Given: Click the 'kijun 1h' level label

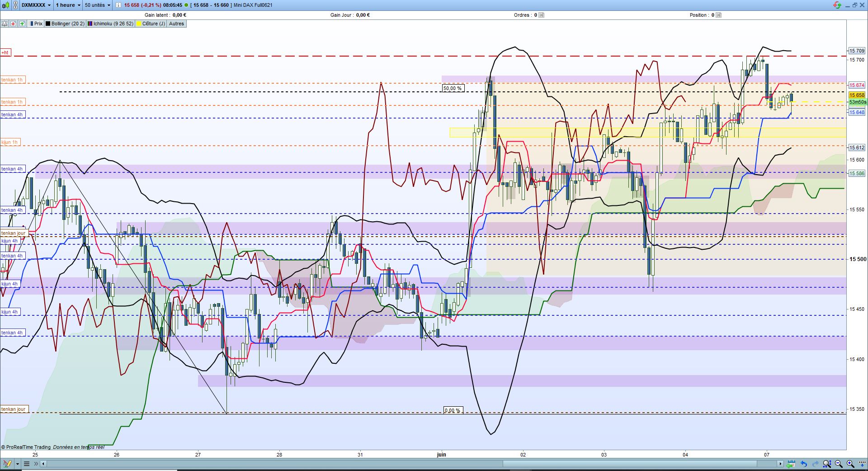Looking at the screenshot, I should click(x=9, y=142).
